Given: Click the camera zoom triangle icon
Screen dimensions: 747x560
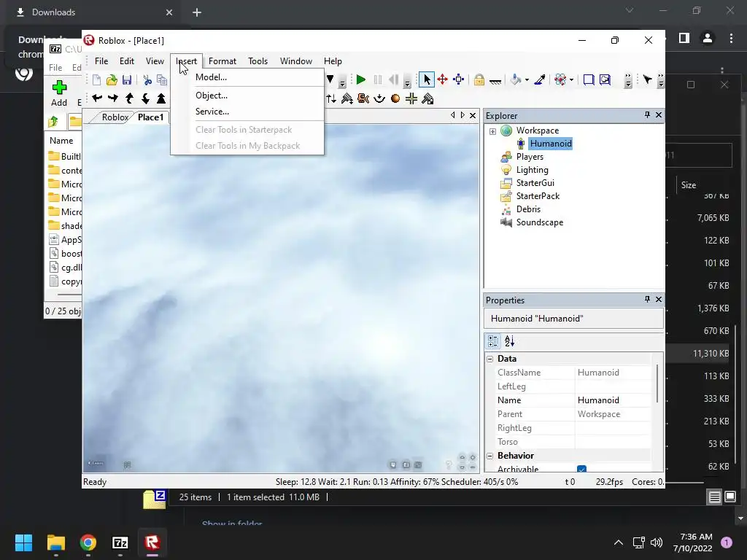Looking at the screenshot, I should click(161, 98).
